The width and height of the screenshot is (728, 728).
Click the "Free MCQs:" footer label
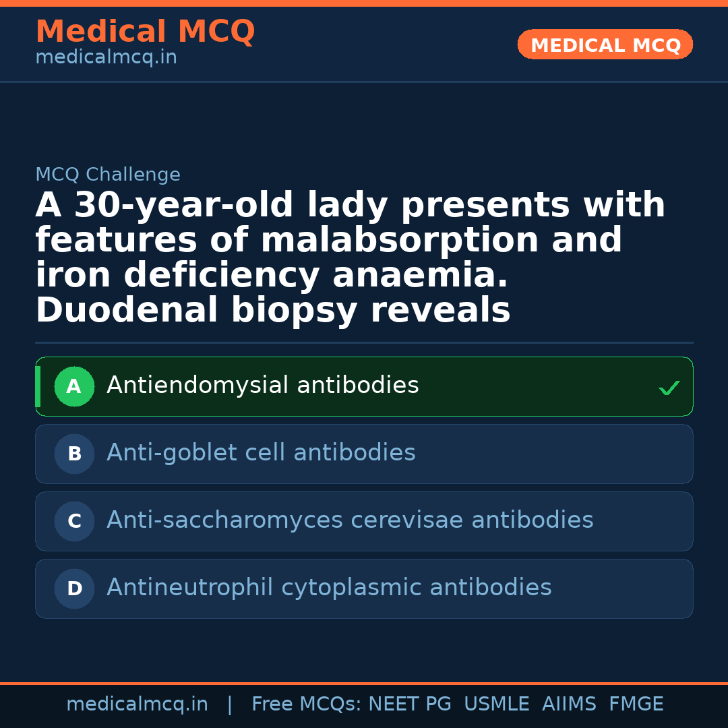(307, 704)
